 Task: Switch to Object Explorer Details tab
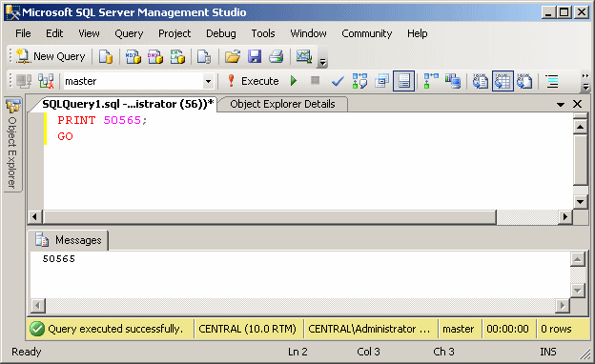282,104
